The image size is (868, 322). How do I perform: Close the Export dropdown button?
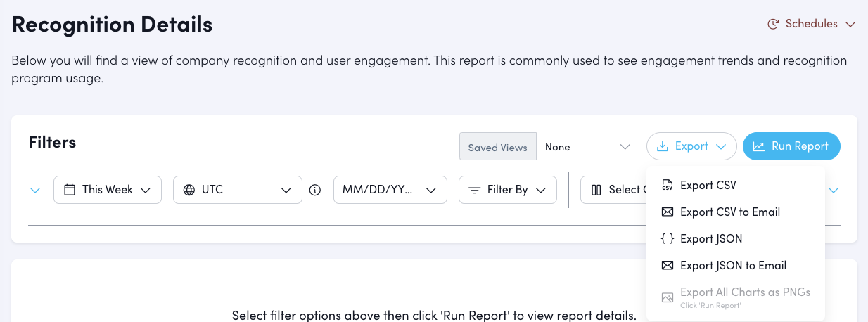(x=691, y=146)
